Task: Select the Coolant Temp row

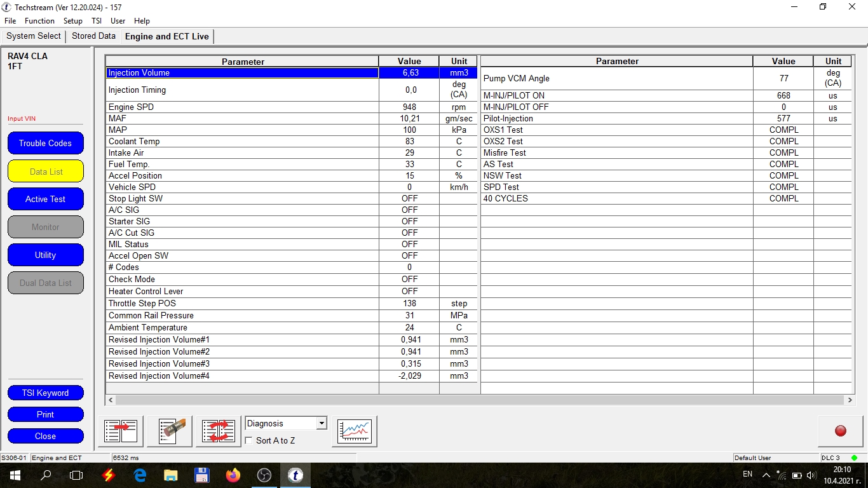Action: pos(291,141)
